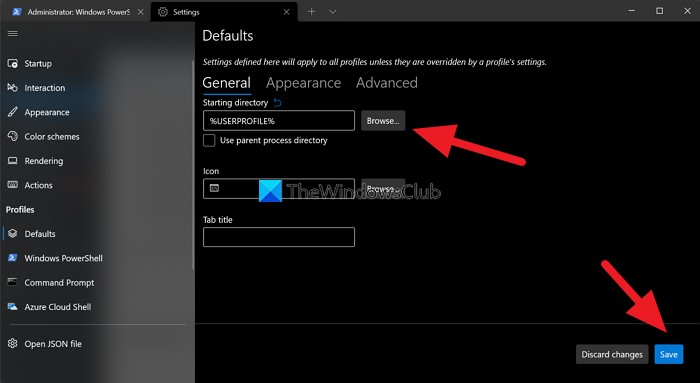The width and height of the screenshot is (700, 383).
Task: Close the Administrator: Windows PowerShell tab
Action: [x=140, y=12]
